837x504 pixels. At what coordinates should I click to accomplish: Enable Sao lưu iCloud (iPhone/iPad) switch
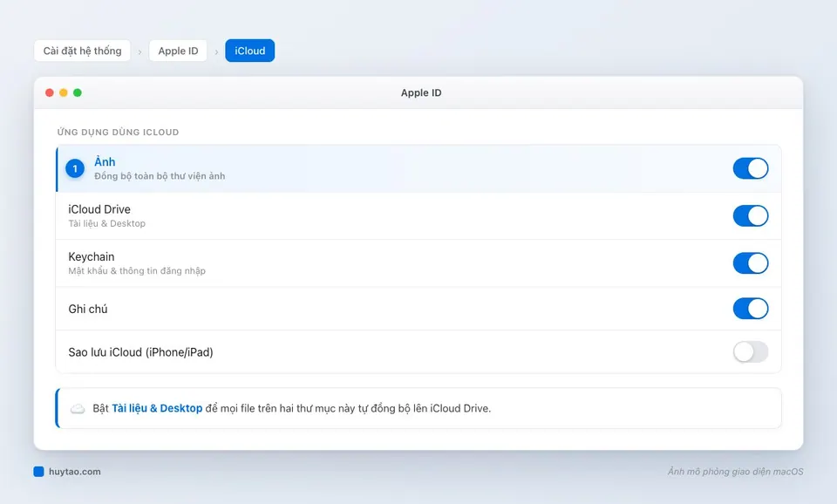point(750,351)
